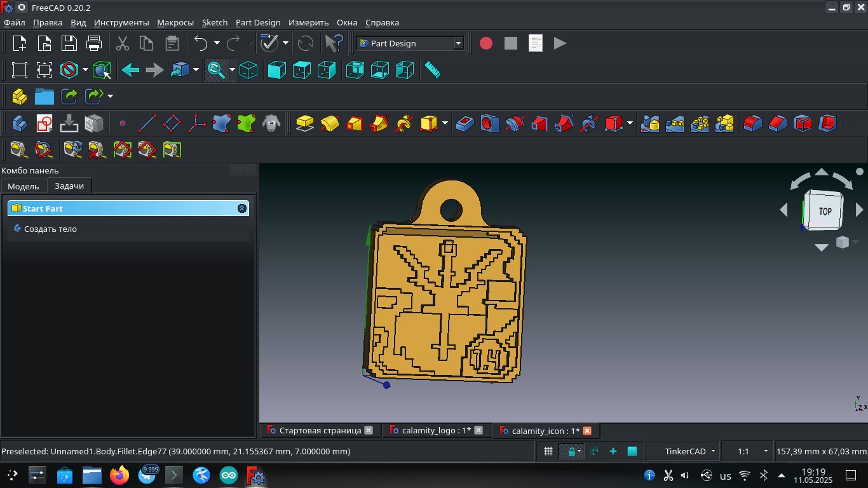
Task: Click the yellow Create part icon
Action: [x=20, y=97]
